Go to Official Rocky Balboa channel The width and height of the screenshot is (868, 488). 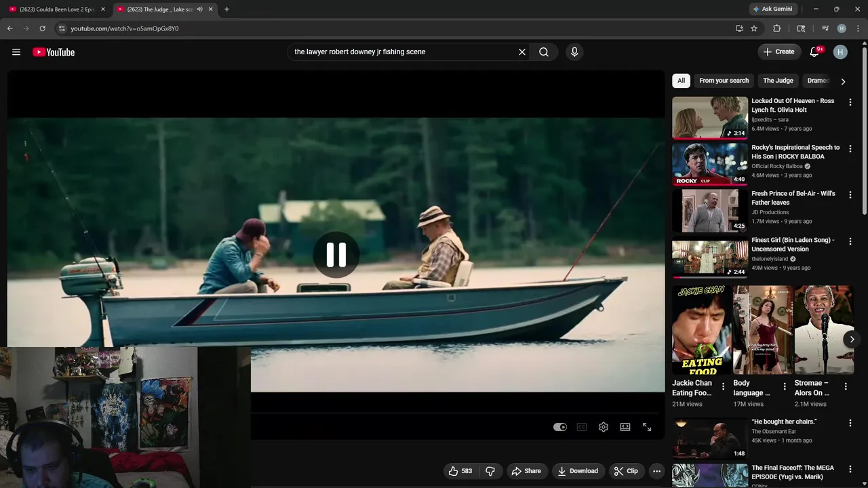[777, 166]
